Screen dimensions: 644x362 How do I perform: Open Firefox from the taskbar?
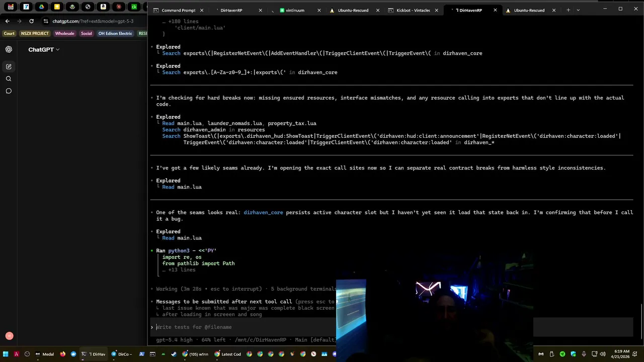(x=63, y=354)
